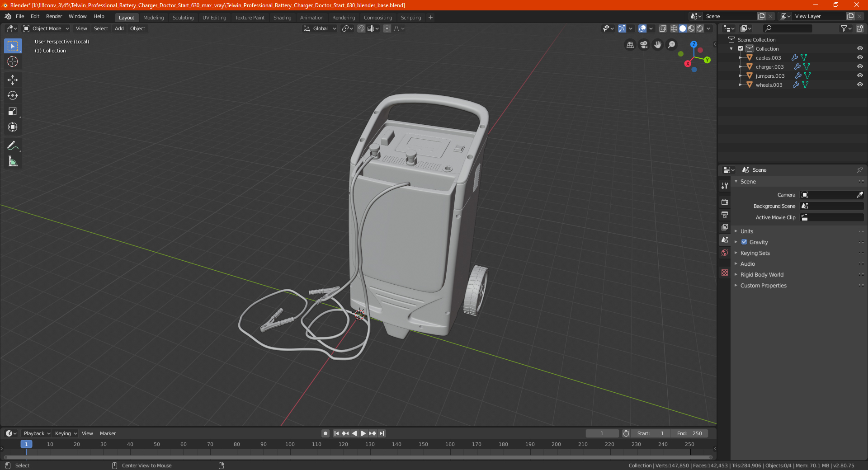Switch to the Shading workspace tab

click(282, 18)
